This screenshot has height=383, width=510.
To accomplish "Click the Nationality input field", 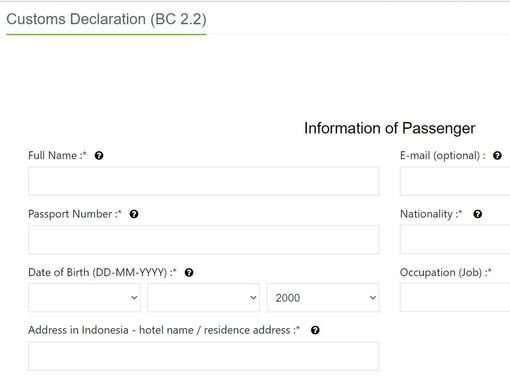I will (455, 239).
